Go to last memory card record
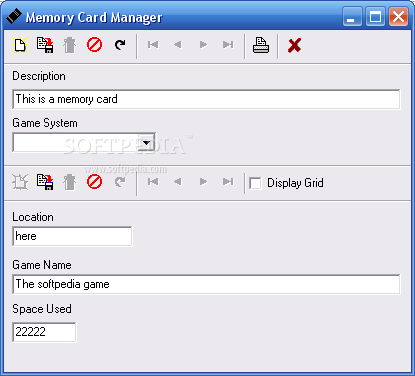 click(x=228, y=45)
